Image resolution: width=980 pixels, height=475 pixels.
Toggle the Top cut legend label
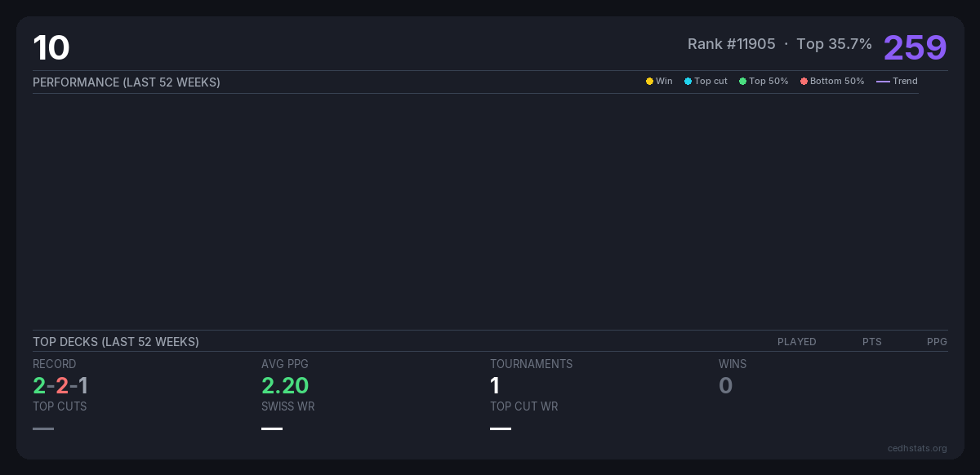710,82
